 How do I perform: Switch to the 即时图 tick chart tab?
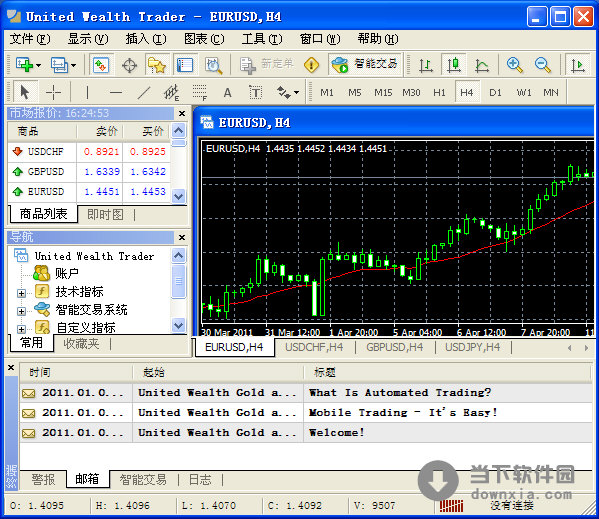coord(105,215)
